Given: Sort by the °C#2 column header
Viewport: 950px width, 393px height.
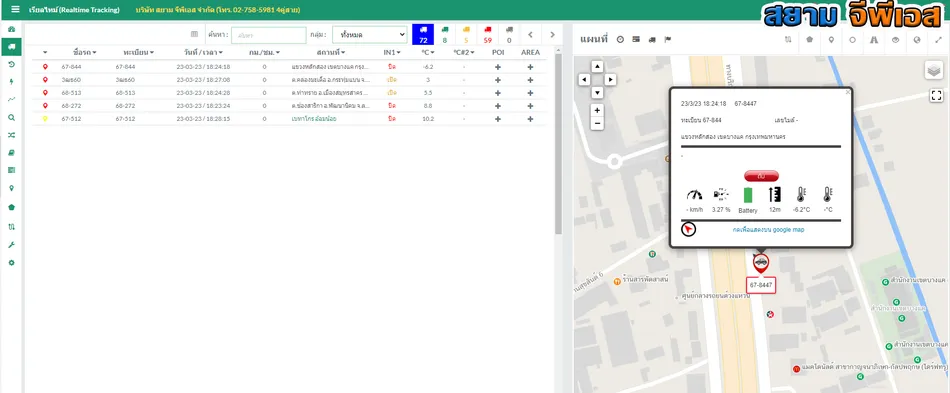Looking at the screenshot, I should pos(464,53).
